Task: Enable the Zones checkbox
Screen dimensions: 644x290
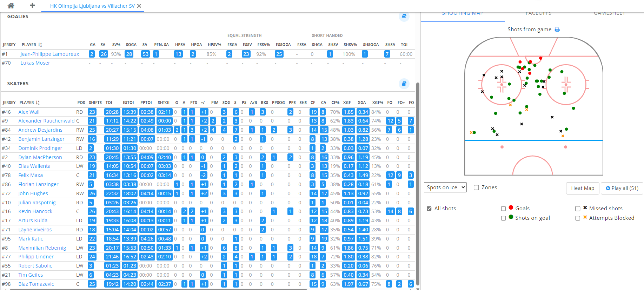Action: coord(476,187)
